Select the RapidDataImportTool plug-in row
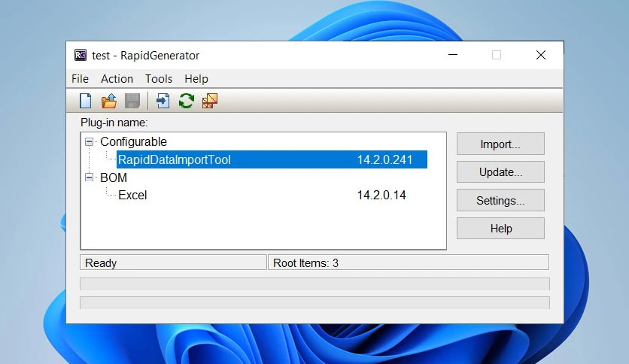The image size is (629, 364). click(272, 159)
